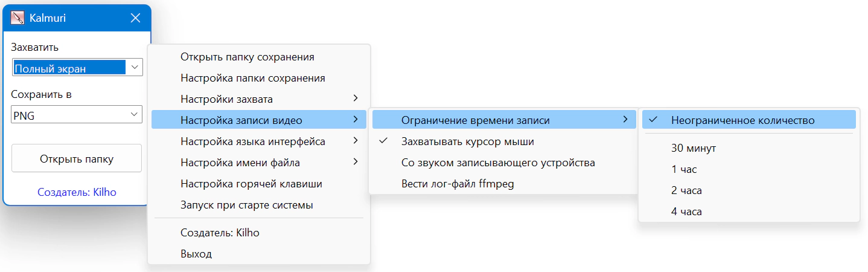The image size is (868, 272).
Task: Click the Создатель: Kilho link in window
Action: (x=77, y=192)
